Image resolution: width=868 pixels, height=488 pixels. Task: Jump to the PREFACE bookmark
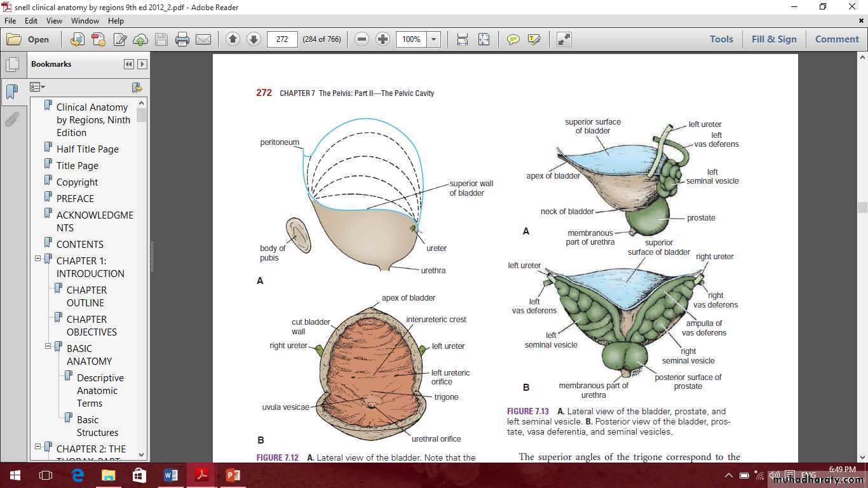pyautogui.click(x=75, y=198)
